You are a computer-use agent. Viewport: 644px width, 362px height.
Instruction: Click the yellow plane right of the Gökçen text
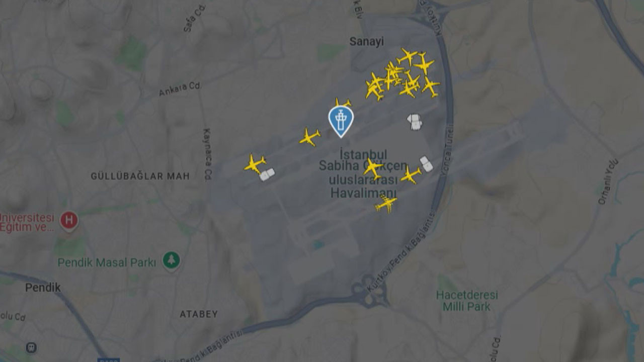(411, 175)
